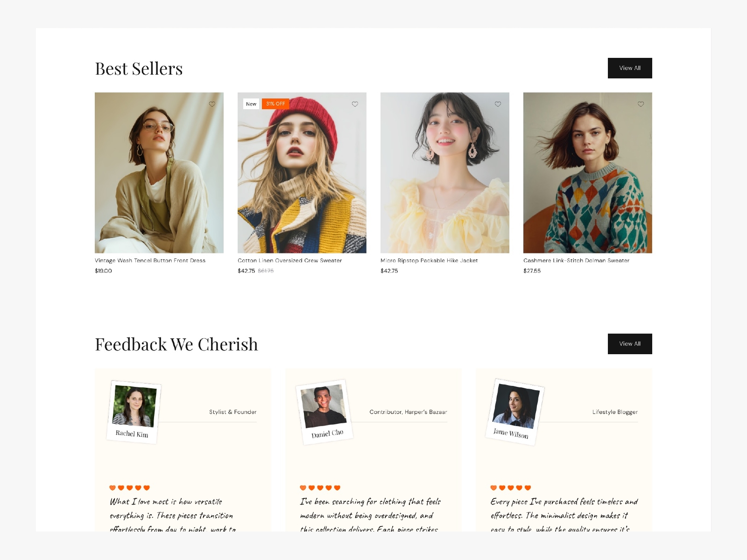Screen dimensions: 747x560
Task: Click the heart rating on Rachel Kim's review
Action: (x=129, y=488)
